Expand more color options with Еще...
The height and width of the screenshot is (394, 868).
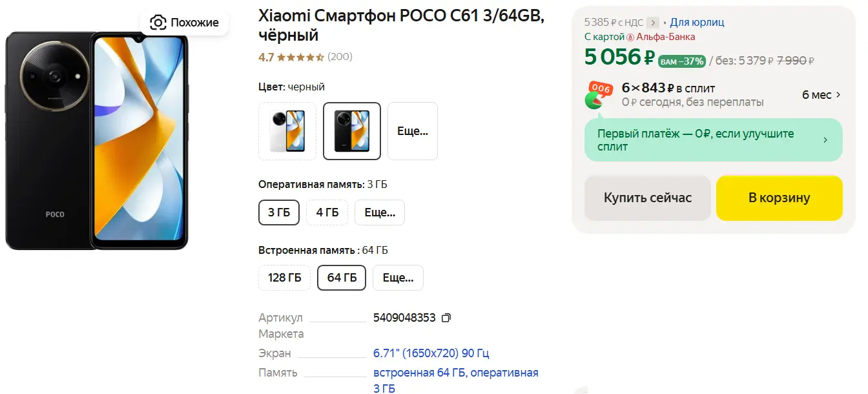point(413,131)
